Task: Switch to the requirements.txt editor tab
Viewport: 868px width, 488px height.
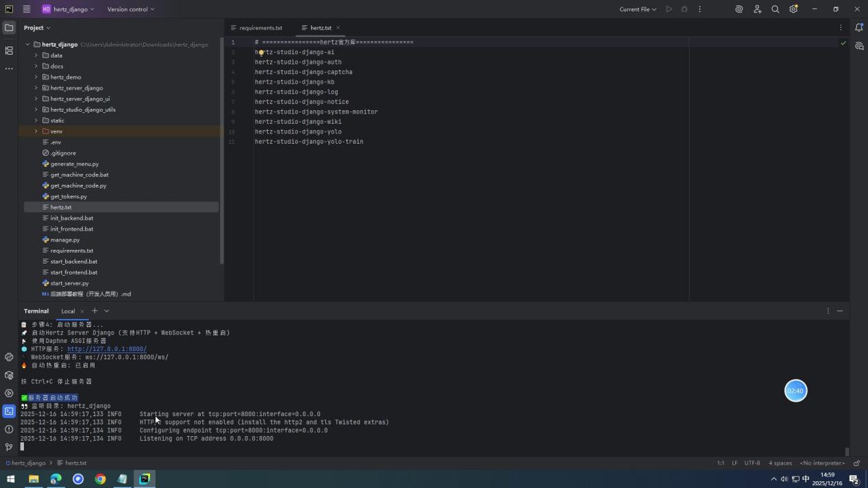Action: [x=261, y=27]
